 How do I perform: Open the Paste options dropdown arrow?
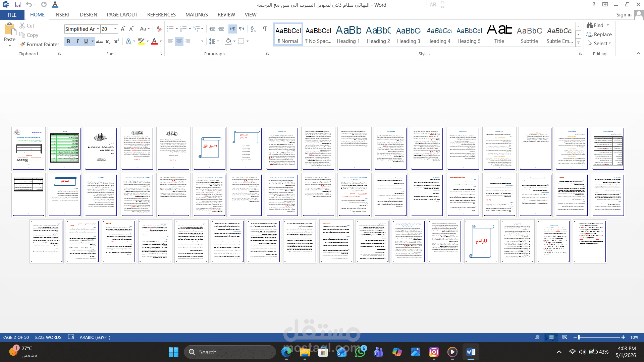point(10,46)
